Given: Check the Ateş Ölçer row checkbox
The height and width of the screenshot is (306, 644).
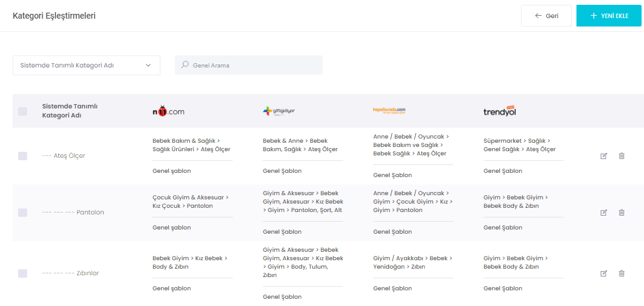Looking at the screenshot, I should pos(23,156).
